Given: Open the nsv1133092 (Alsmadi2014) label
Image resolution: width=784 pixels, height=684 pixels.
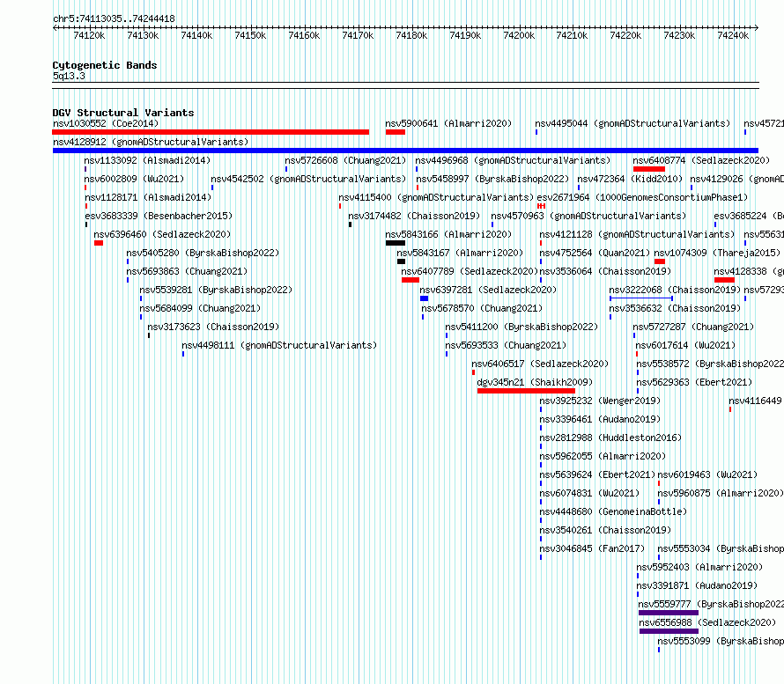Looking at the screenshot, I should pos(147,160).
